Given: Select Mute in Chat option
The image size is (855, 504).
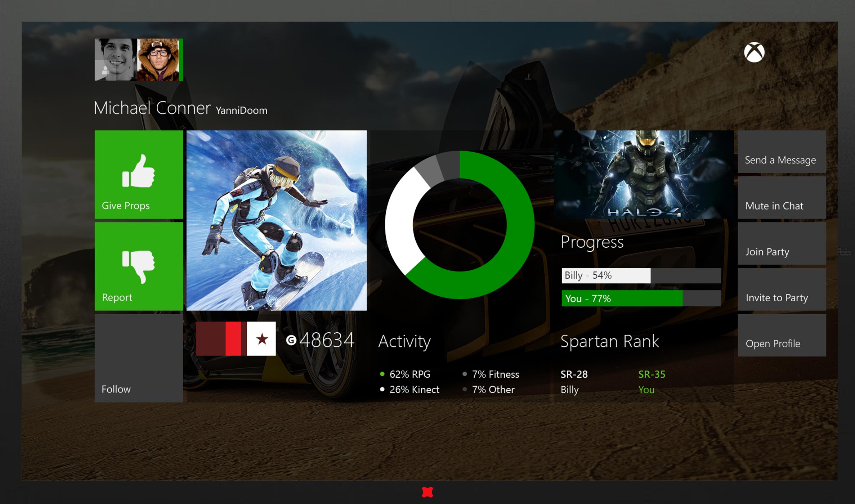Looking at the screenshot, I should tap(782, 198).
